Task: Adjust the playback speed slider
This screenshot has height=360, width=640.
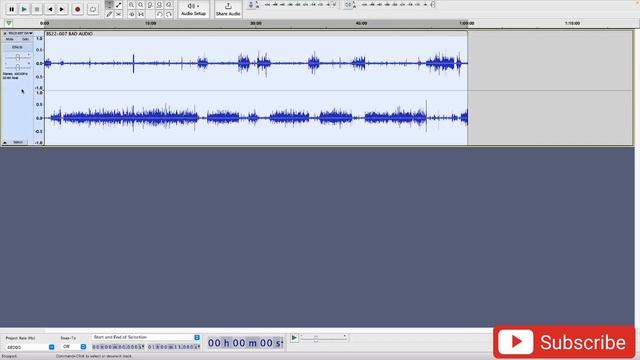Action: coord(324,338)
